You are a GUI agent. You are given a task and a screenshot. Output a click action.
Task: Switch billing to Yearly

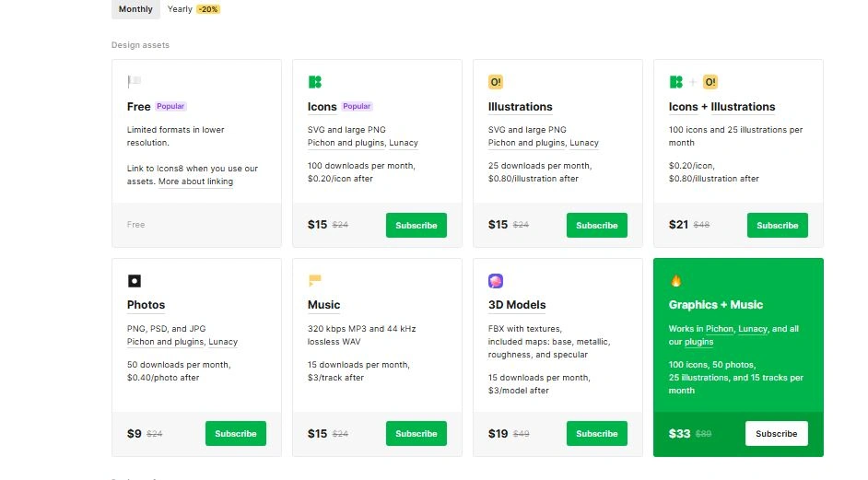[180, 9]
